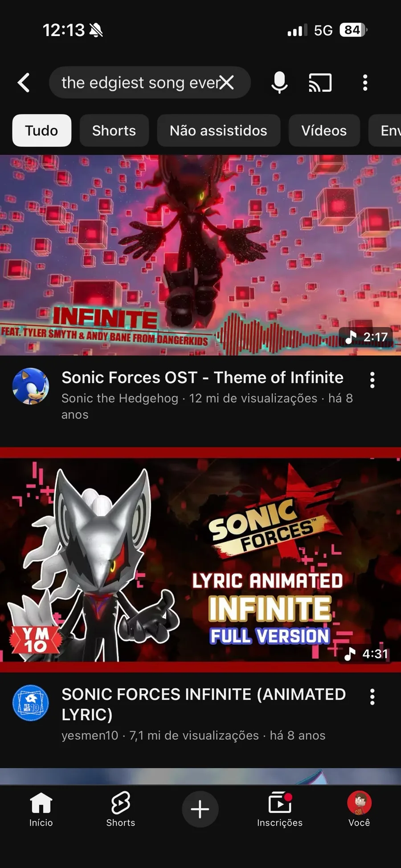This screenshot has height=868, width=401.
Task: Start voice search with microphone icon
Action: (x=279, y=82)
